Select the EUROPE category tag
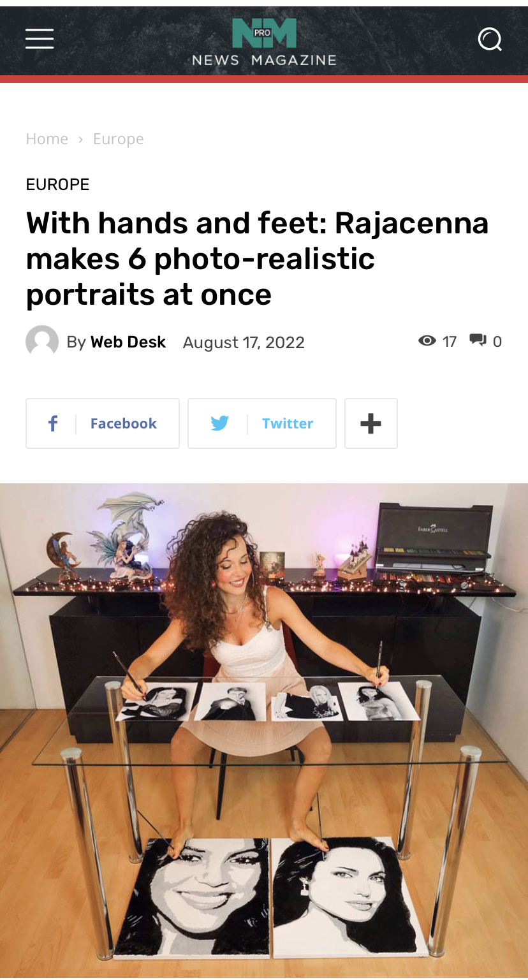The height and width of the screenshot is (980, 528). [57, 184]
